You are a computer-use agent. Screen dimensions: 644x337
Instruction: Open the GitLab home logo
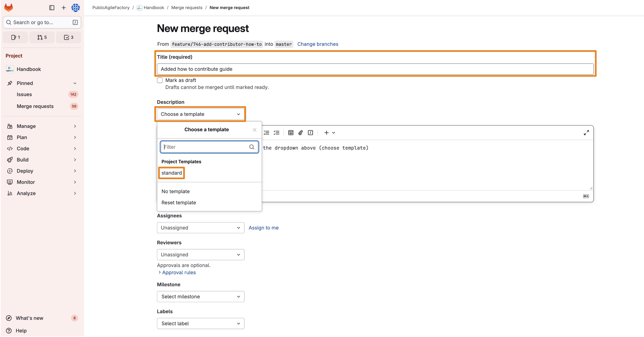click(x=9, y=8)
